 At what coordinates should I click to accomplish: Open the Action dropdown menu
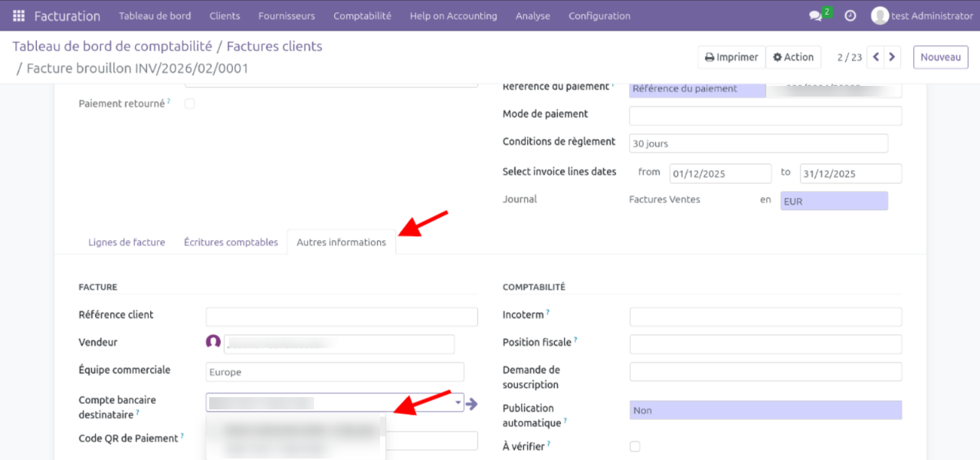coord(793,57)
